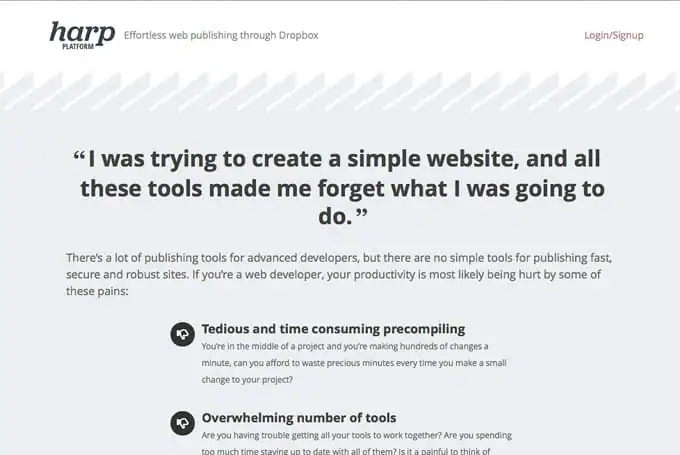680x455 pixels.
Task: Select the heading Overwhelming number of tools
Action: pos(299,418)
